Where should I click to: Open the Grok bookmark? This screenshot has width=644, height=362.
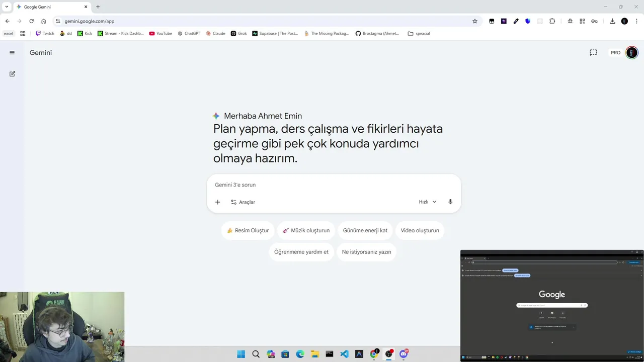[239, 34]
